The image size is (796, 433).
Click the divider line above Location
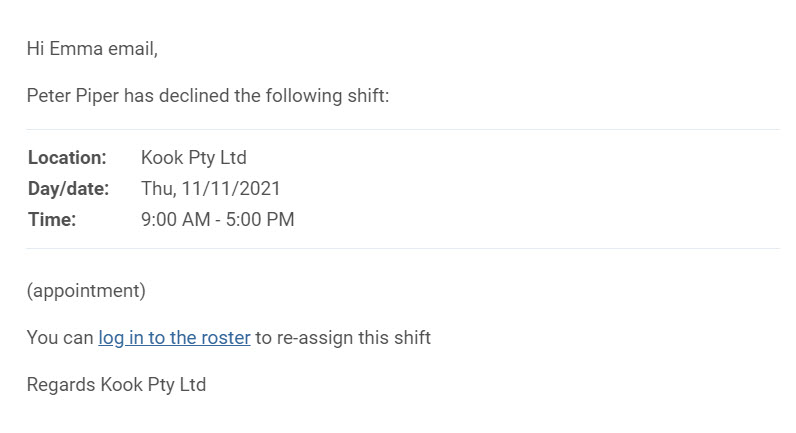(x=403, y=129)
